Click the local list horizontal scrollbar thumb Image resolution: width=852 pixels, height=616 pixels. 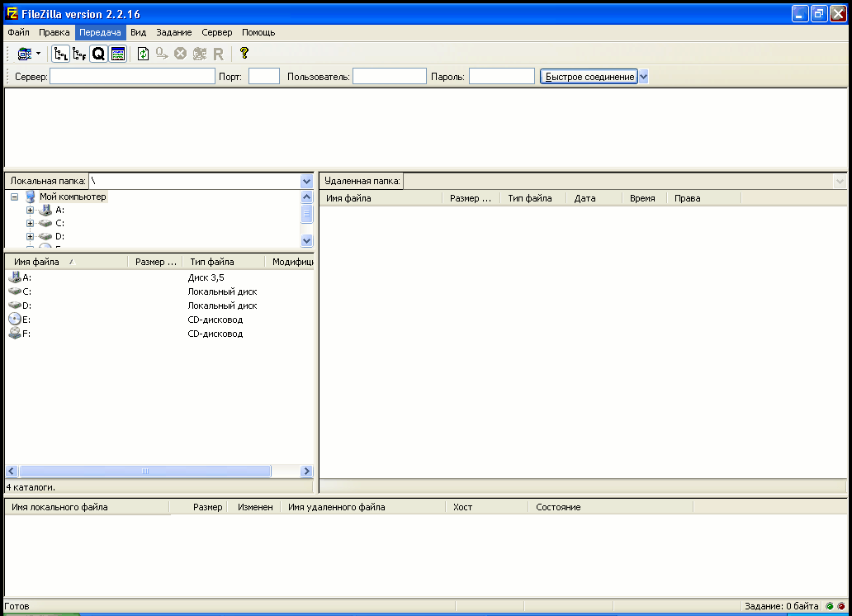click(145, 471)
